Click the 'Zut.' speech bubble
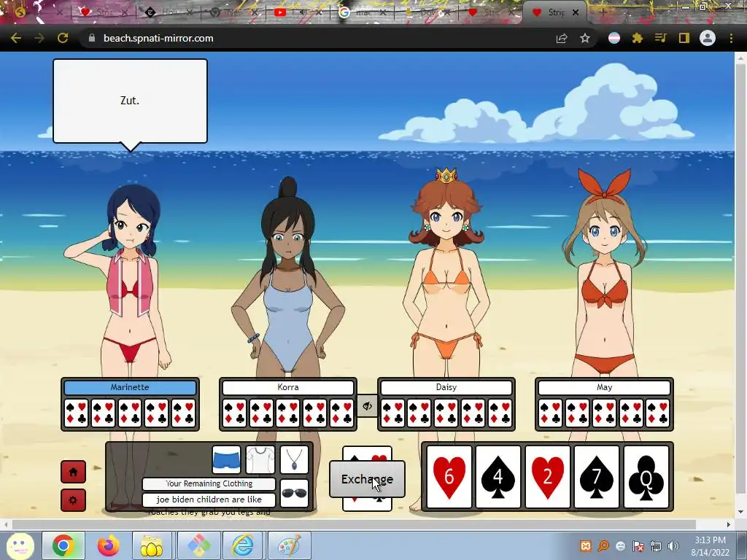This screenshot has height=560, width=747. click(x=130, y=101)
